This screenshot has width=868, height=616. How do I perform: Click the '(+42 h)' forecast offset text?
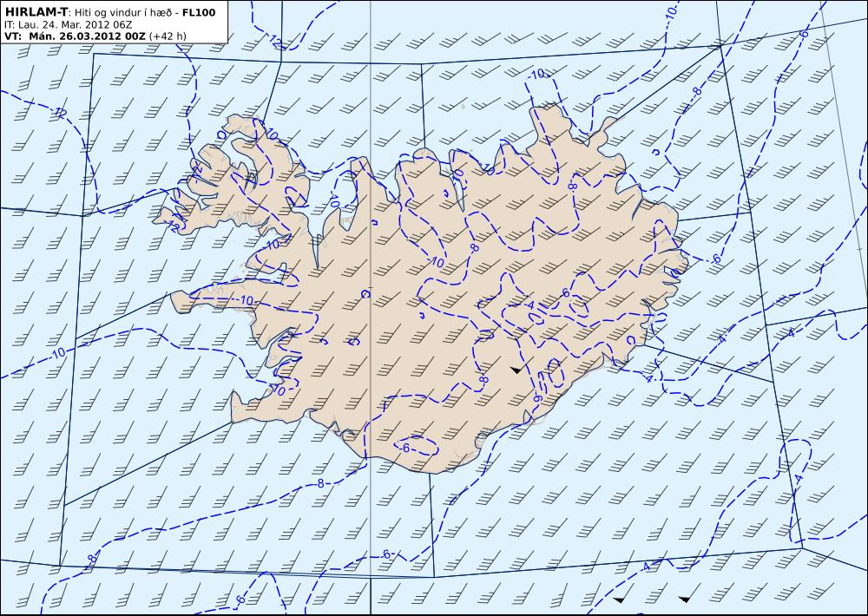[168, 36]
